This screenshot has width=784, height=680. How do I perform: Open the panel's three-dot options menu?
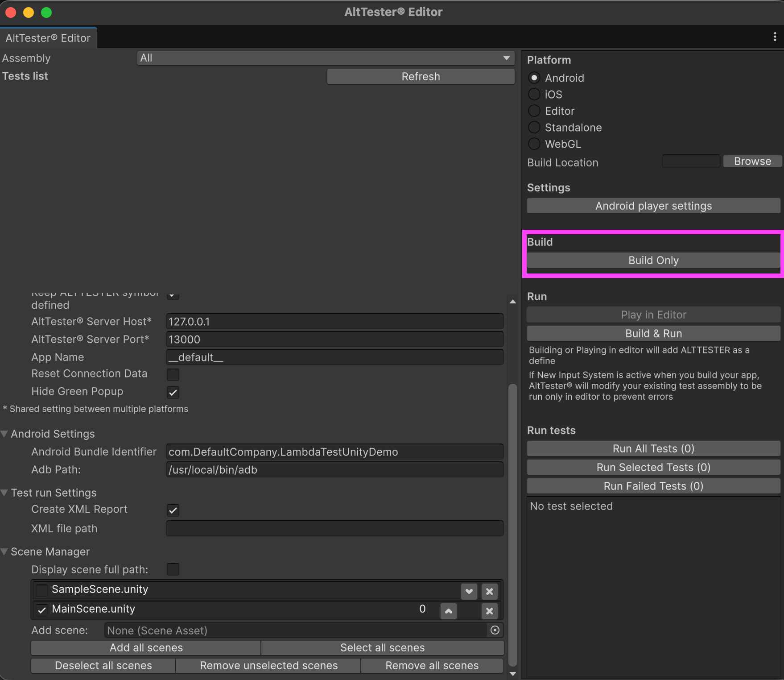775,37
